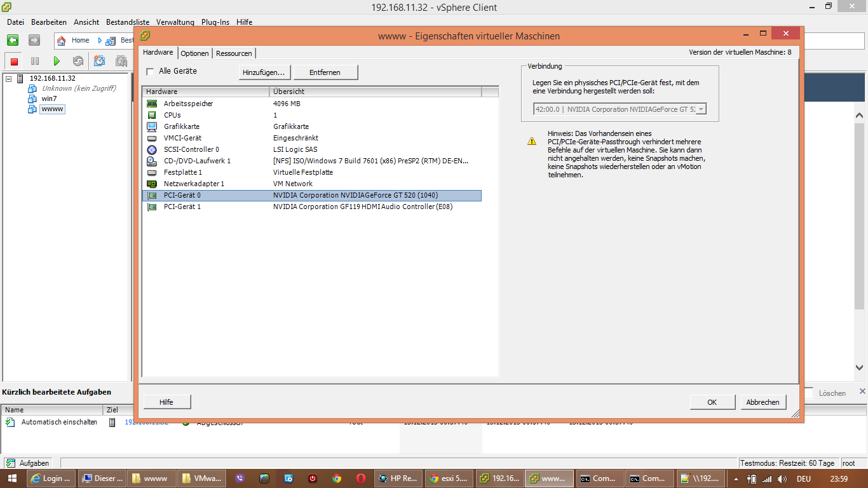Select the VMCI-Gerät hardware row
Viewport: 868px width, 488px height.
tap(312, 138)
